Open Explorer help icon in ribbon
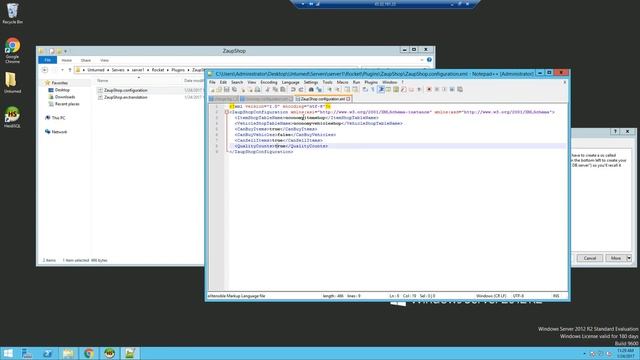This screenshot has width=640, height=360. point(429,60)
